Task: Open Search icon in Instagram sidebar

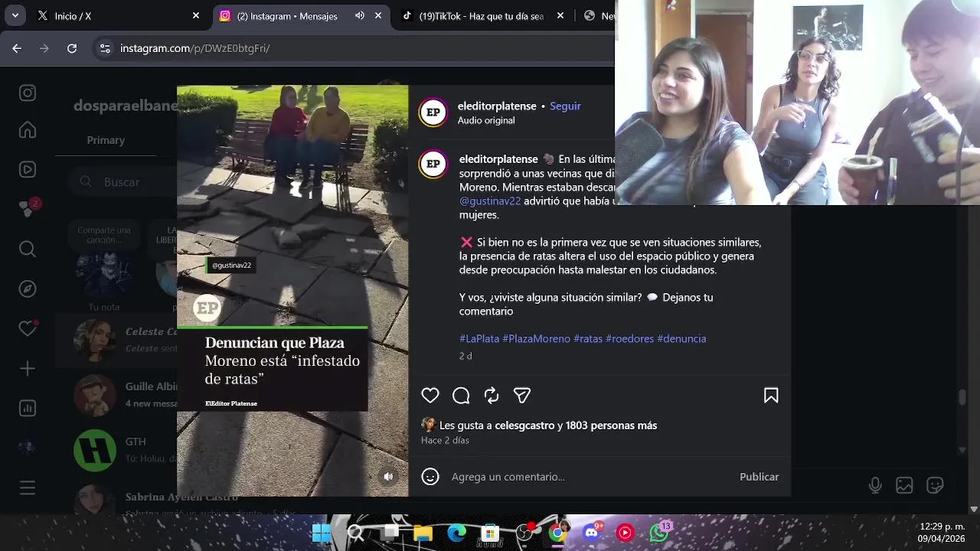Action: [28, 249]
